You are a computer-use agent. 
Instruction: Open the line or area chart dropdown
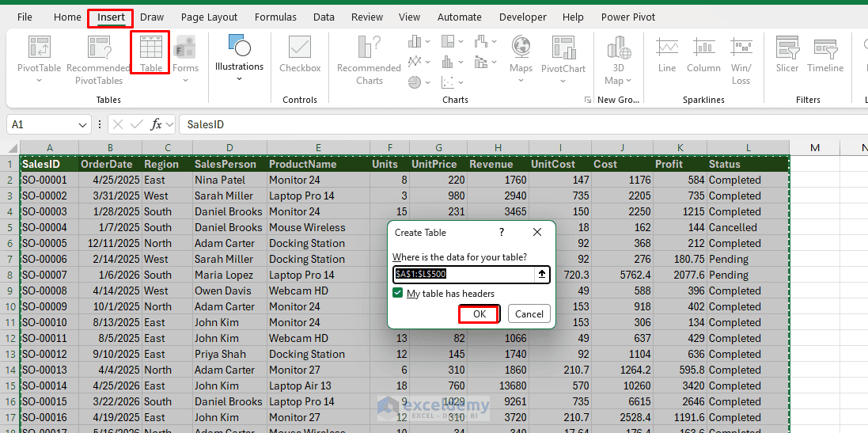428,62
